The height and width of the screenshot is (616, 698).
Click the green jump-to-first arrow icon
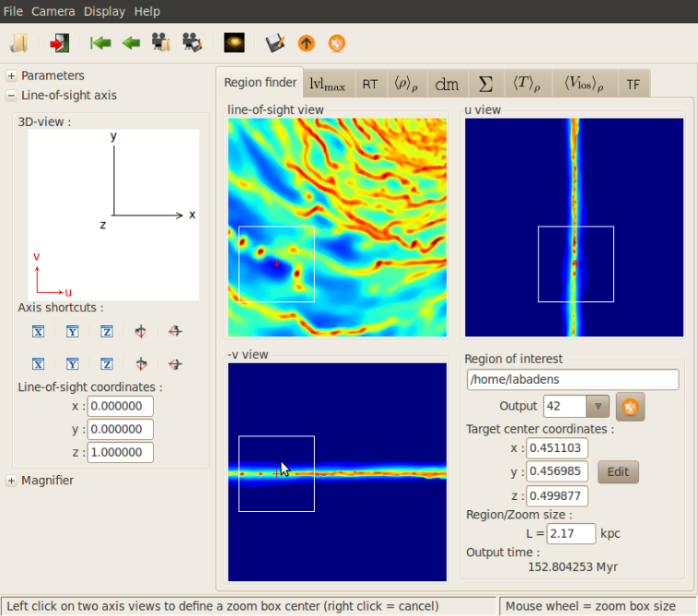point(100,43)
